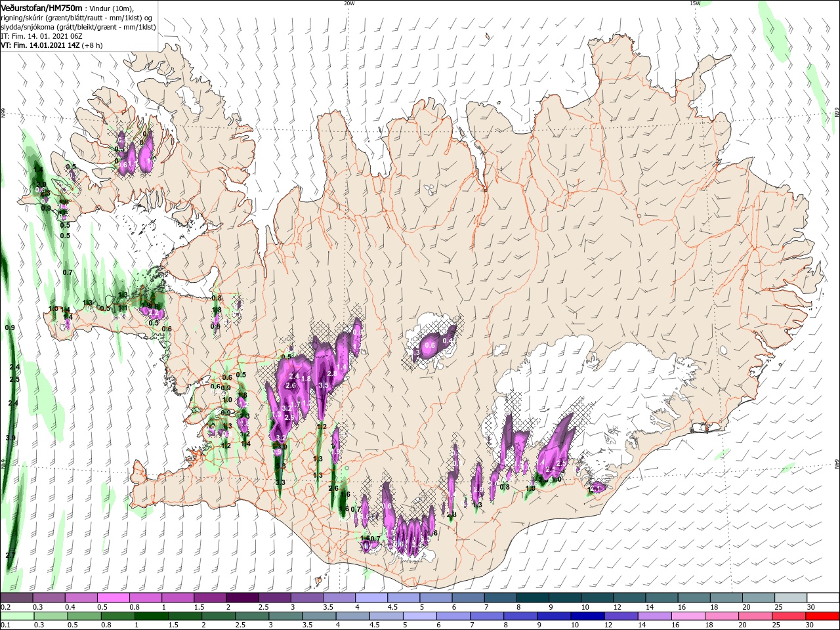
Task: Click the red bottom-row legend swatch at 30
Action: click(824, 616)
